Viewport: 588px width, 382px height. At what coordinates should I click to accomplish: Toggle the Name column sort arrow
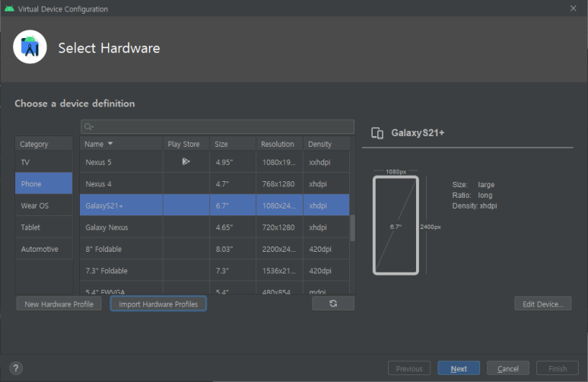110,144
